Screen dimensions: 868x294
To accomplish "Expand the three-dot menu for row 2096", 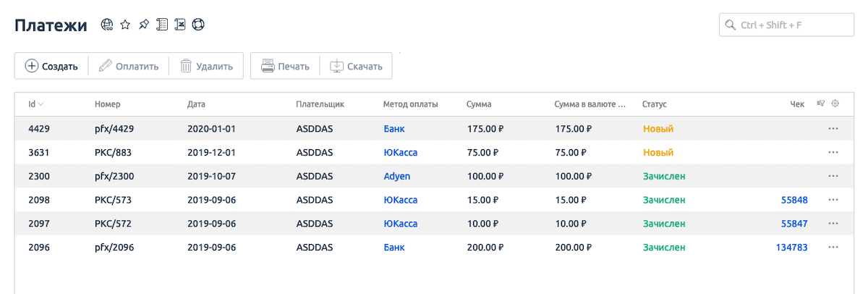I will (833, 248).
